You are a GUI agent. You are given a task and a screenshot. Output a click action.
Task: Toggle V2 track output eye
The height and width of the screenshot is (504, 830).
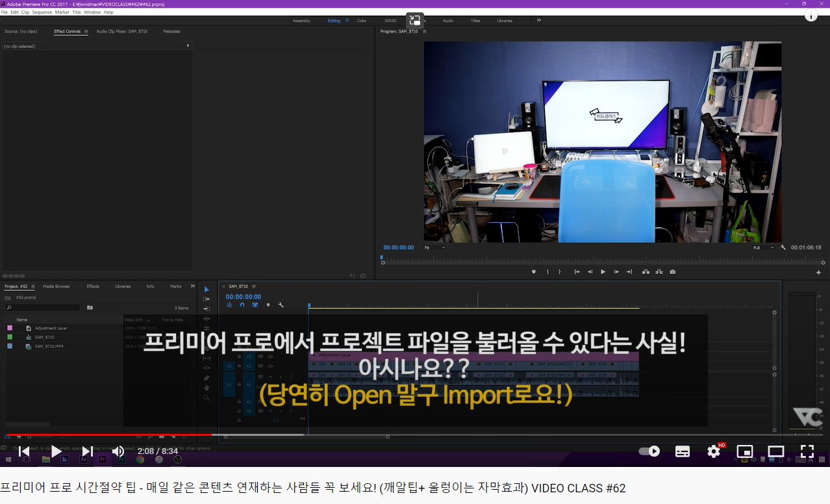(270, 357)
